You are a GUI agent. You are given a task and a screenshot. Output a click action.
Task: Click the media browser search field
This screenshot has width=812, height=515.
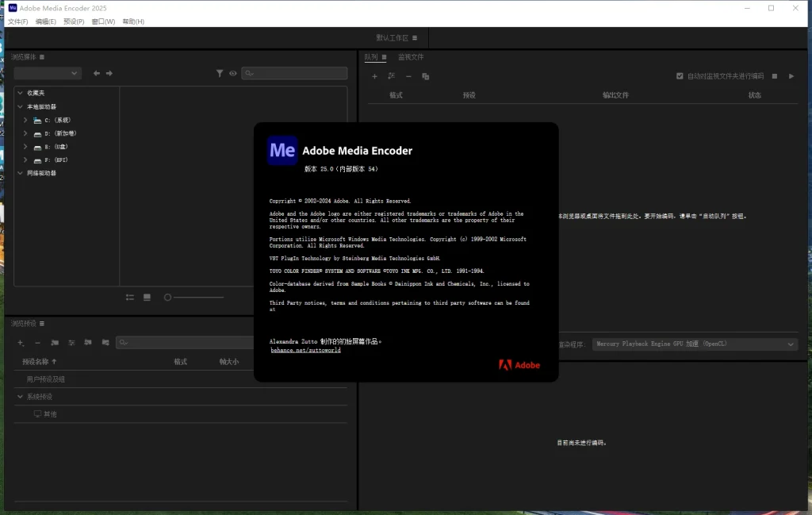[294, 74]
